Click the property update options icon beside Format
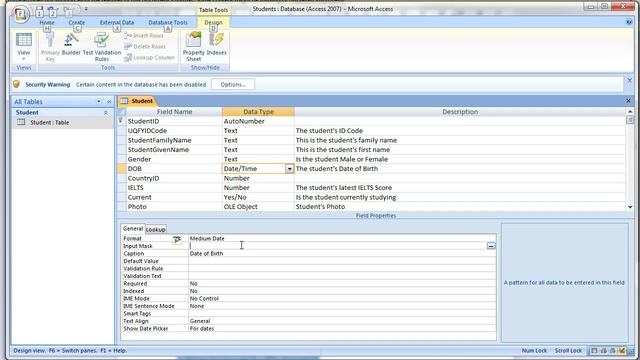 [x=177, y=240]
